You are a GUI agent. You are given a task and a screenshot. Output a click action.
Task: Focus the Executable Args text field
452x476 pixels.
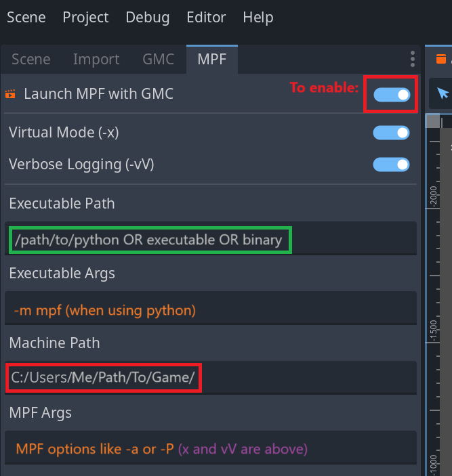tap(210, 310)
